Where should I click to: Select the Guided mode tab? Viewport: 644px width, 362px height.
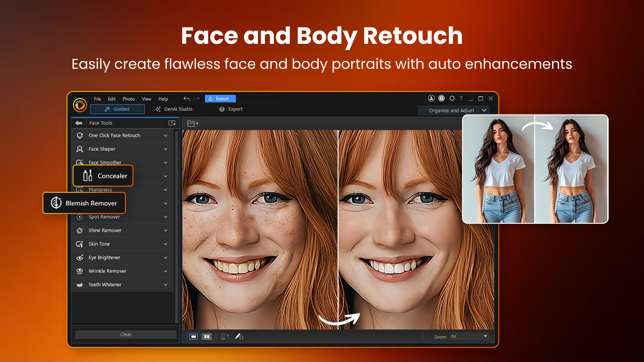[117, 109]
